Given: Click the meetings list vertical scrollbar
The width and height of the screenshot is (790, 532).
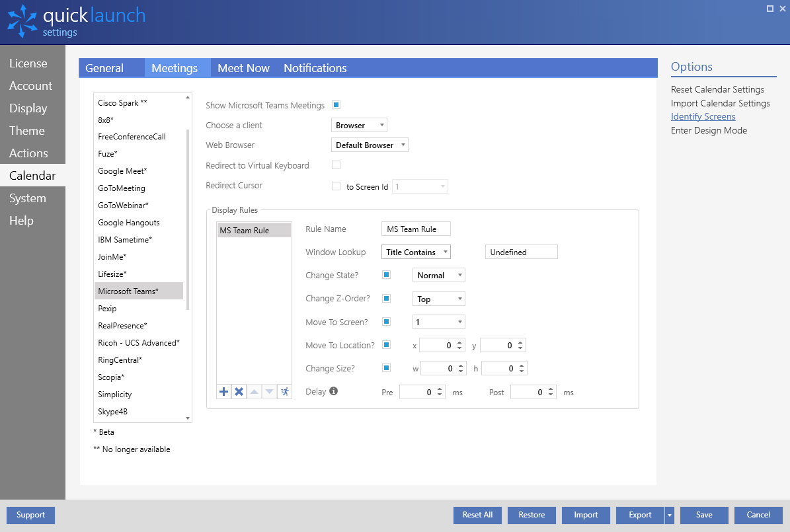Looking at the screenshot, I should pyautogui.click(x=188, y=219).
